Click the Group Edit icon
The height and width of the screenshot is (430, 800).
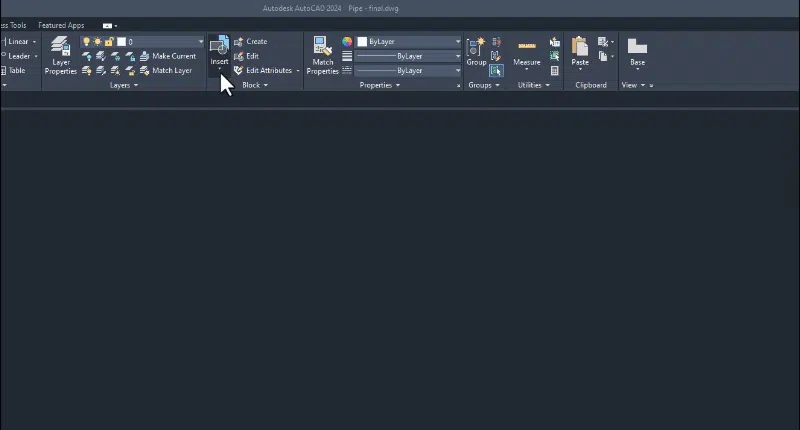(x=495, y=56)
